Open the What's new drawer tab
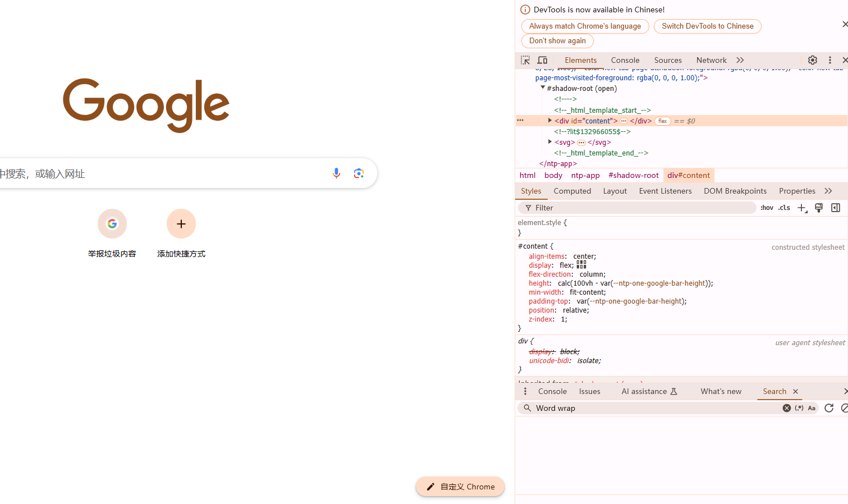848x504 pixels. pos(721,391)
